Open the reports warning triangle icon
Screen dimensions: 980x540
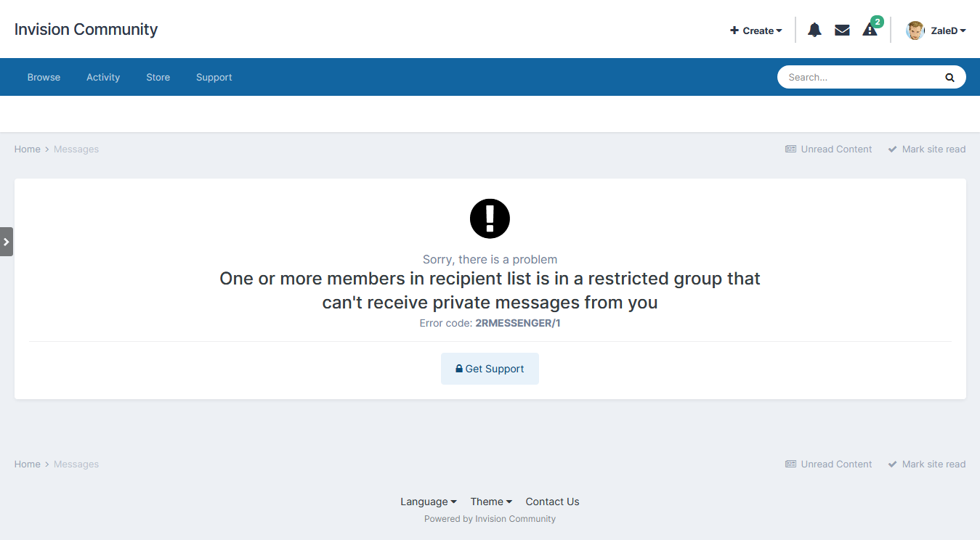(x=870, y=30)
